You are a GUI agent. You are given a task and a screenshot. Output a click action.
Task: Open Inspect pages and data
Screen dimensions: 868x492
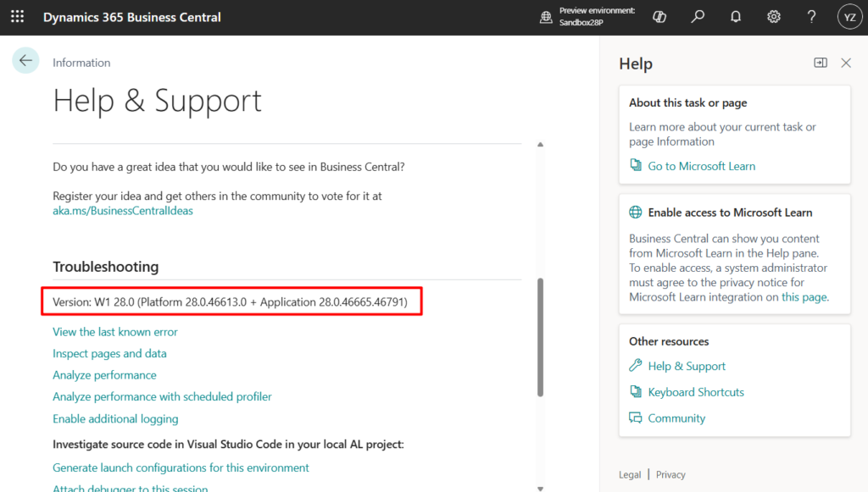pyautogui.click(x=109, y=353)
